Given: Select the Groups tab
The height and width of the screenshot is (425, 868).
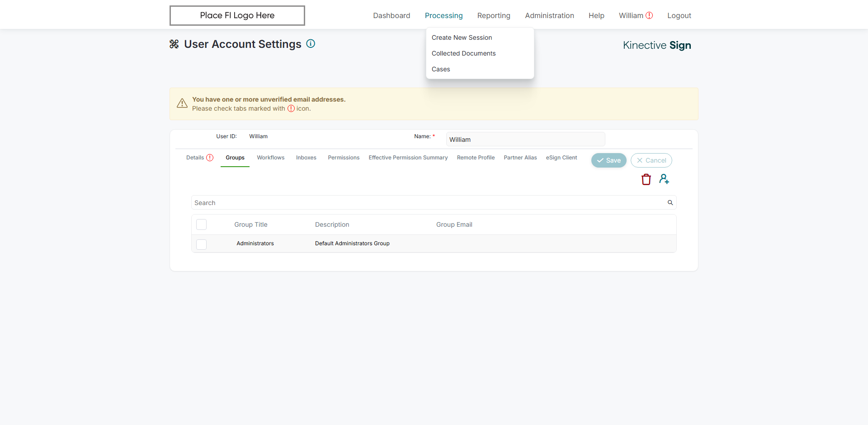Looking at the screenshot, I should coord(235,158).
